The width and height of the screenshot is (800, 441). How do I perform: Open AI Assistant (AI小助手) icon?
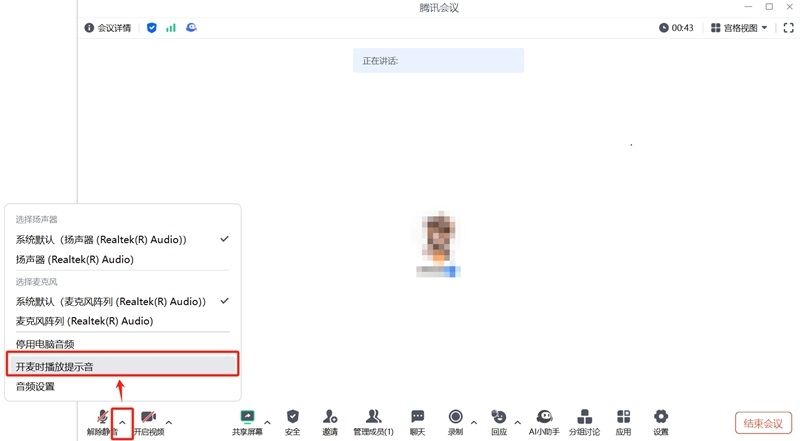(544, 422)
